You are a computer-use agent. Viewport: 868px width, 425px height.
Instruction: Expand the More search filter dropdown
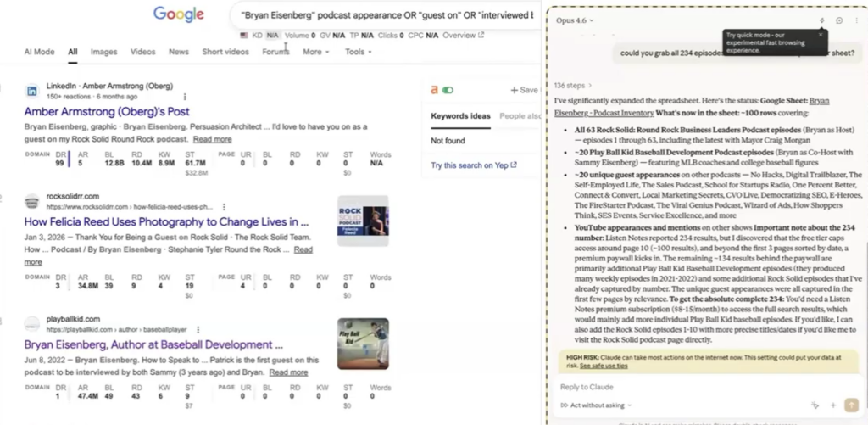[x=315, y=52]
